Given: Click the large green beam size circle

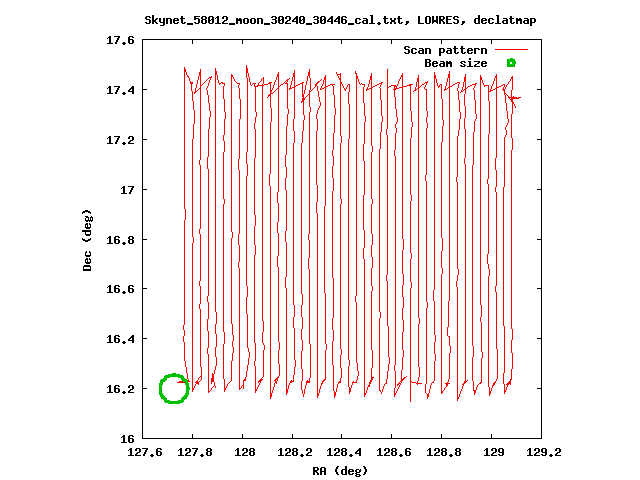Looking at the screenshot, I should [174, 389].
